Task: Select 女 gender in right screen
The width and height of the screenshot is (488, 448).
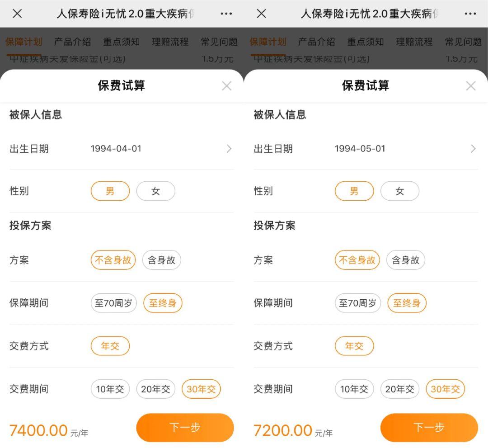Action: click(x=399, y=191)
